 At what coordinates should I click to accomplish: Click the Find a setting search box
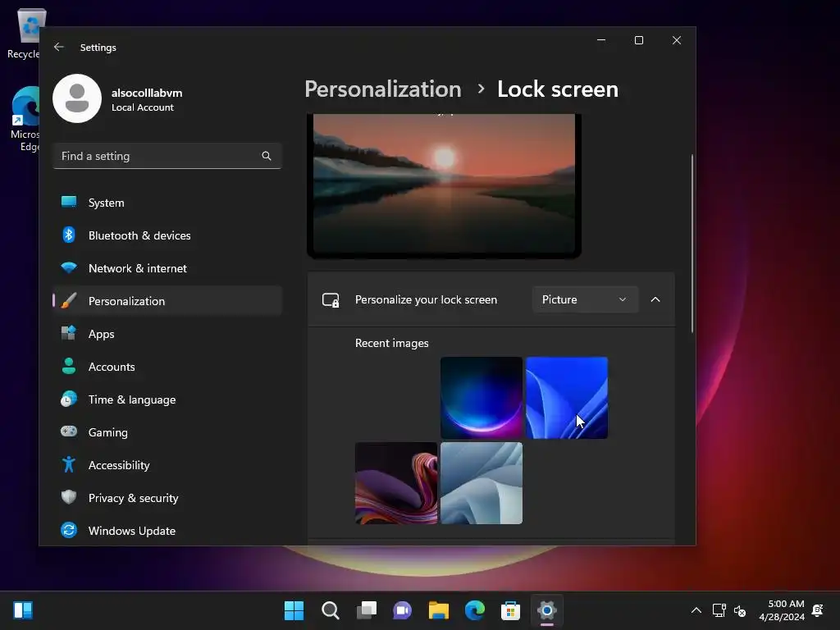(x=167, y=156)
